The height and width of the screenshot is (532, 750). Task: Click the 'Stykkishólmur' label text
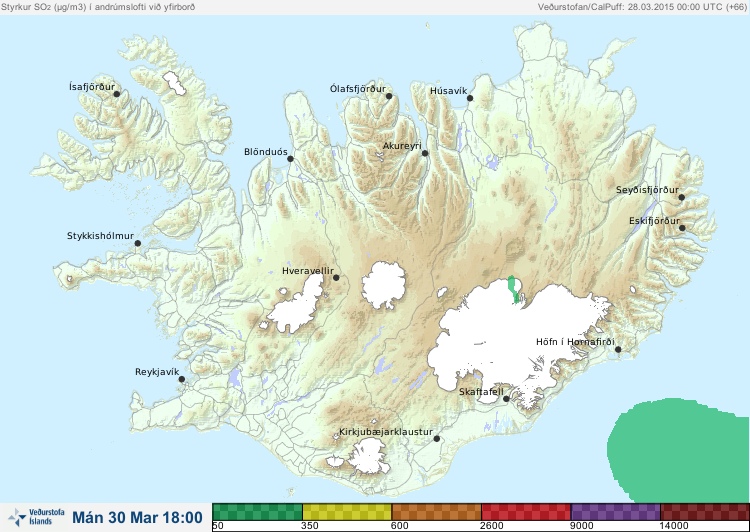100,236
